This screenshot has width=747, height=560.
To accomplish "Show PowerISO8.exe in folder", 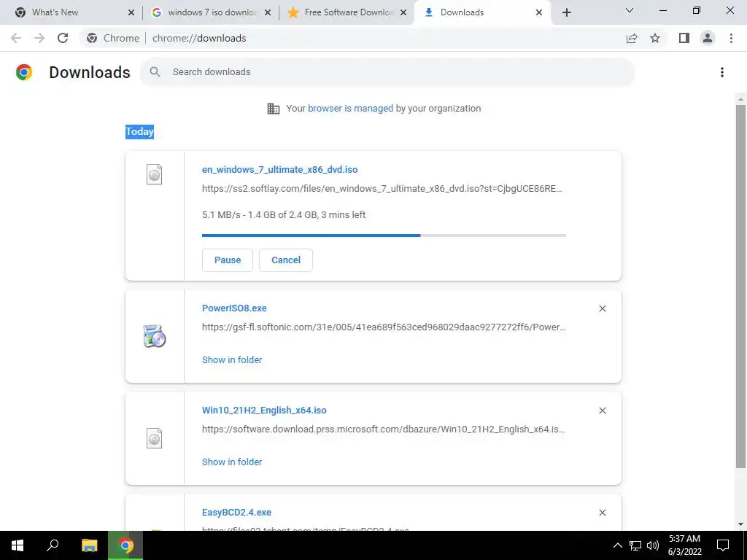I will tap(232, 360).
